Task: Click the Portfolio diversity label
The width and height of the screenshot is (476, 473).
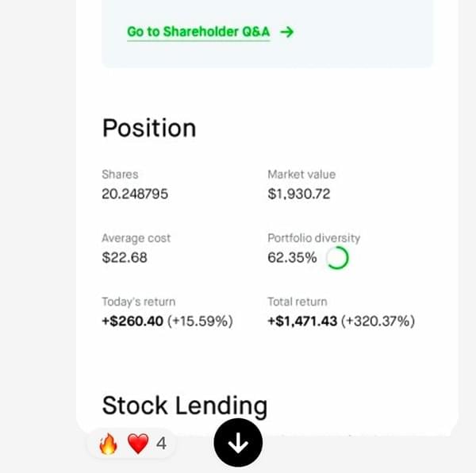Action: pos(313,238)
